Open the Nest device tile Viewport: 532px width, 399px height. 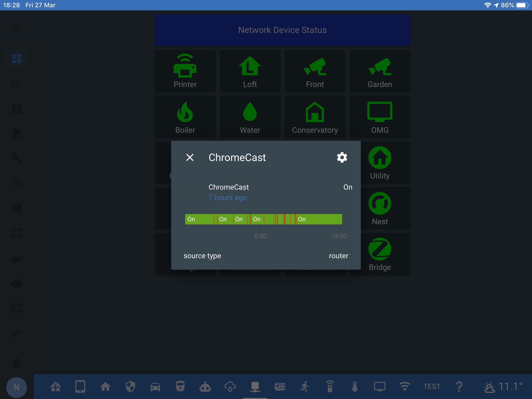point(380,208)
